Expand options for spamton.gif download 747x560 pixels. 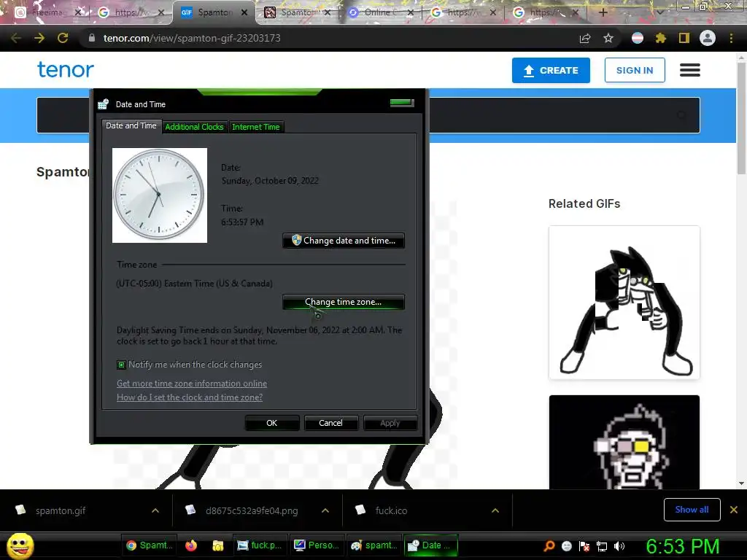coord(155,510)
